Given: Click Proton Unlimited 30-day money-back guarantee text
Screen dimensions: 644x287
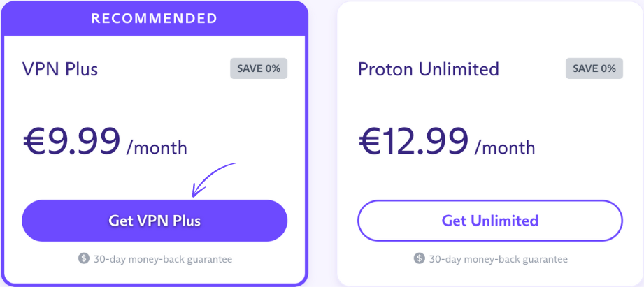Looking at the screenshot, I should click(x=499, y=259).
